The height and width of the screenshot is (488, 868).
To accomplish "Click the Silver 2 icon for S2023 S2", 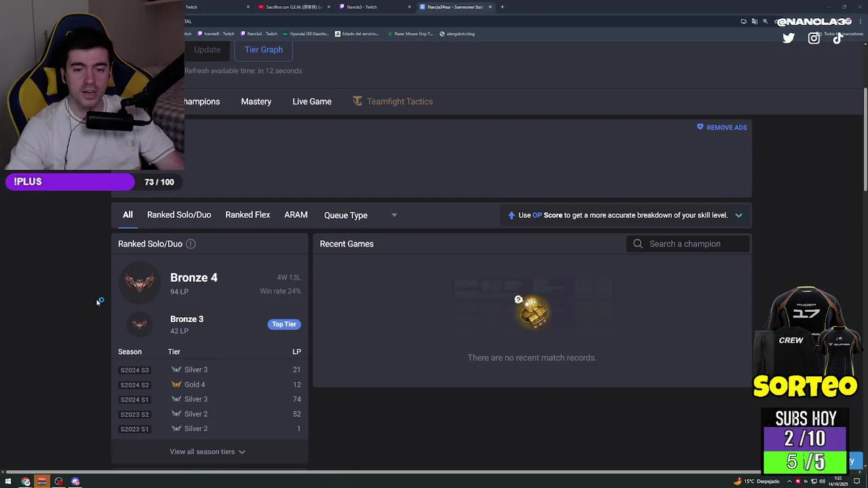I will 176,414.
